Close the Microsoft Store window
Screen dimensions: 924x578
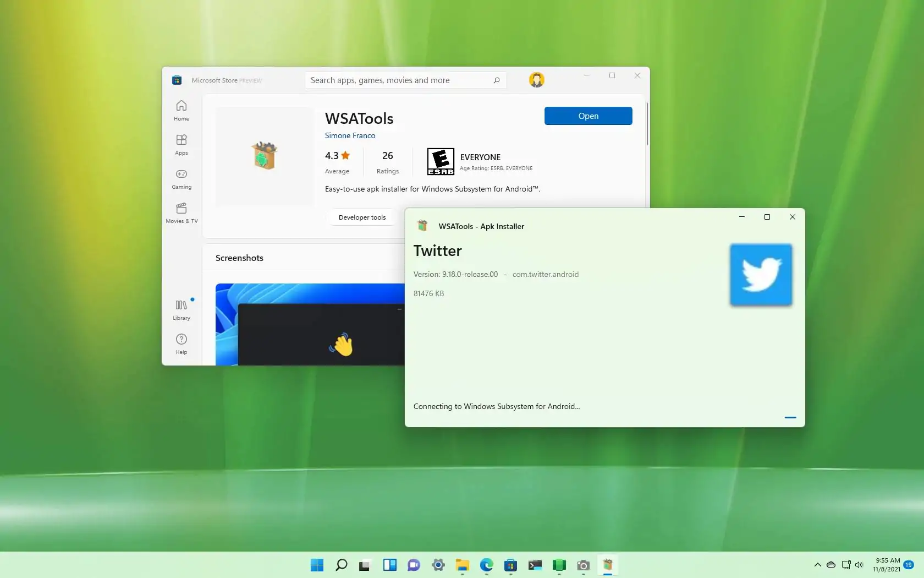pyautogui.click(x=637, y=75)
